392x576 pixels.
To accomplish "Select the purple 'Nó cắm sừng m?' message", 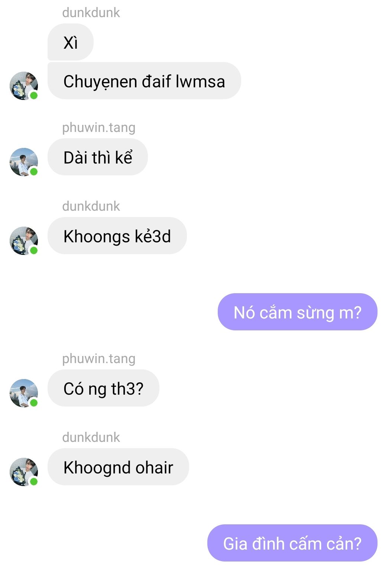I will click(x=298, y=312).
